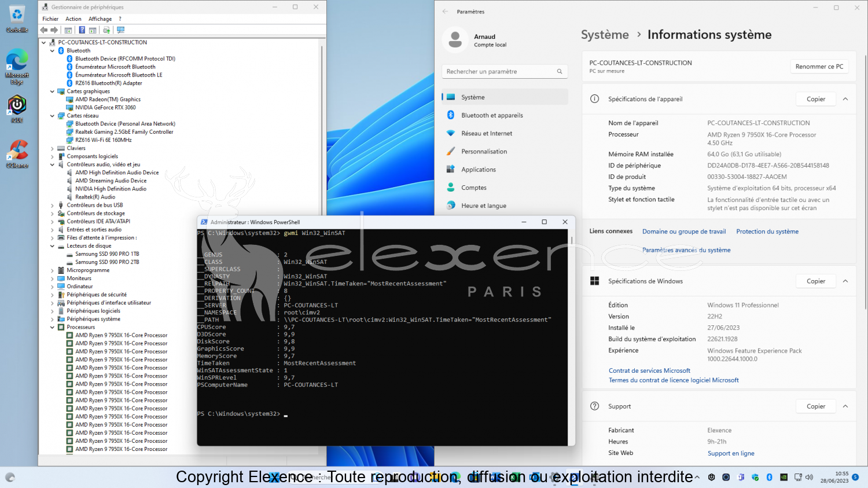Image resolution: width=868 pixels, height=488 pixels.
Task: Click Arnaud's user avatar in Settings
Action: [455, 40]
